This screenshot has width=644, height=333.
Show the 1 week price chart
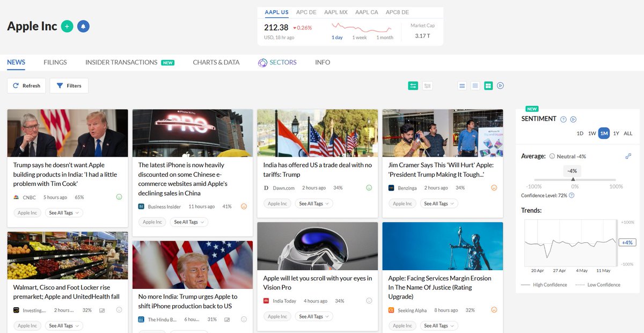[360, 38]
